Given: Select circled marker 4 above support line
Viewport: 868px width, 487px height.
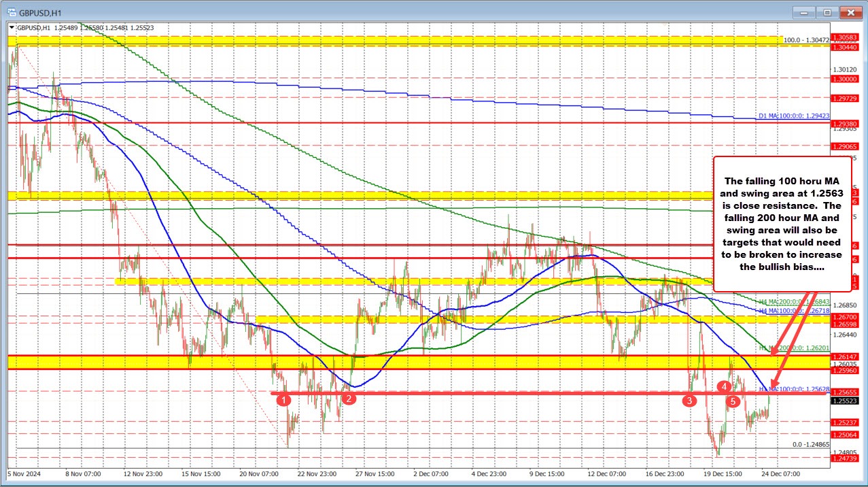Looking at the screenshot, I should [724, 386].
